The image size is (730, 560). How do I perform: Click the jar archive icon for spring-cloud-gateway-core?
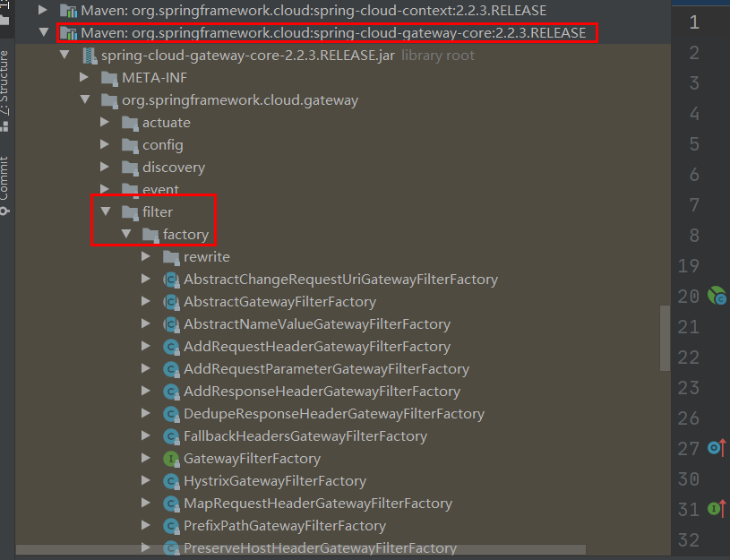coord(90,56)
